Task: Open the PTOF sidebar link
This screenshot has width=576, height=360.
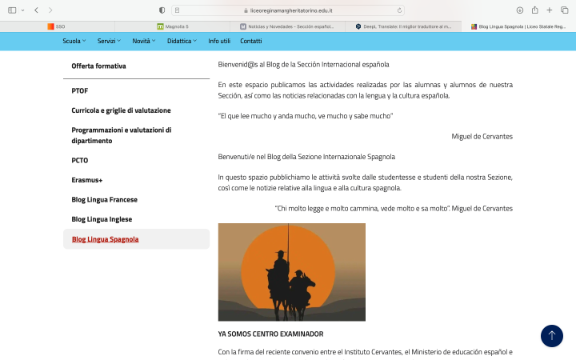Action: click(x=80, y=91)
